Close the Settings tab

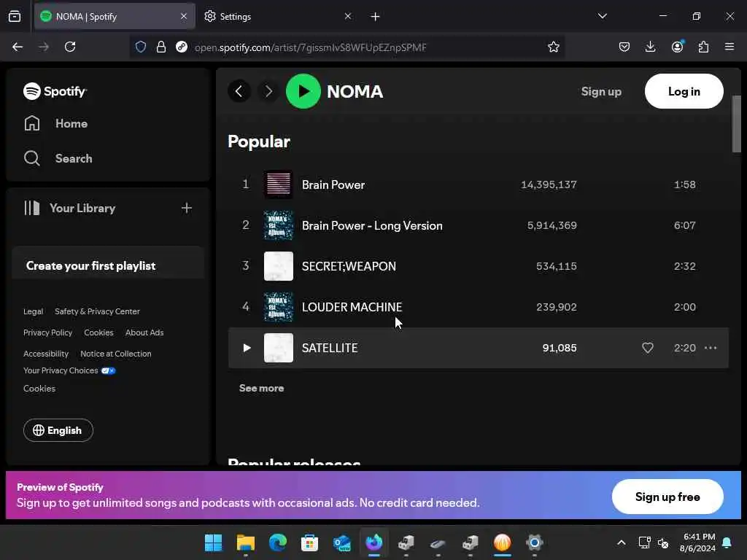click(348, 17)
